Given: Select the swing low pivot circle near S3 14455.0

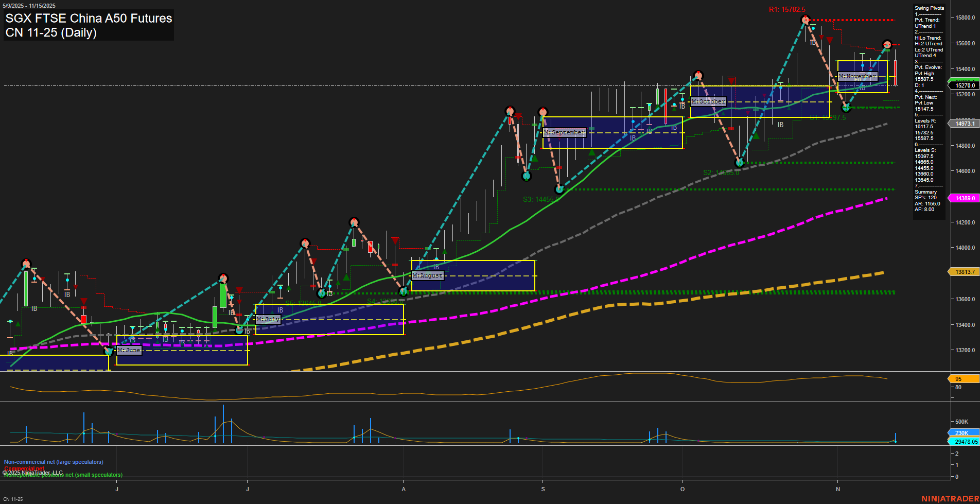Looking at the screenshot, I should 559,189.
